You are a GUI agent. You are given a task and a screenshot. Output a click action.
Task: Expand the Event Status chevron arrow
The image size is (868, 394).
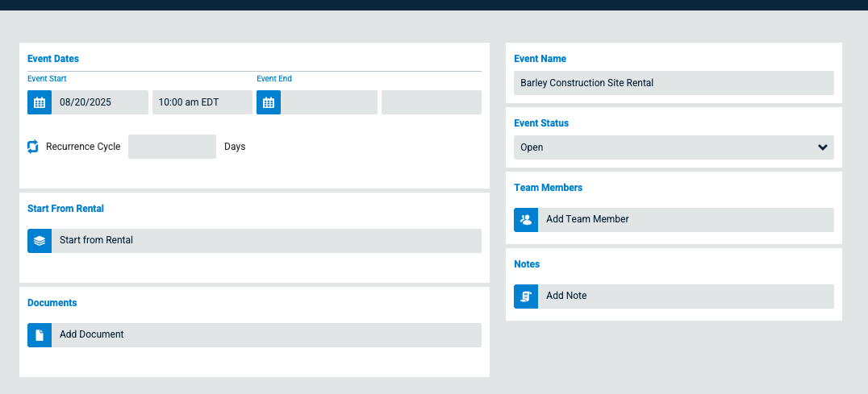[x=822, y=147]
